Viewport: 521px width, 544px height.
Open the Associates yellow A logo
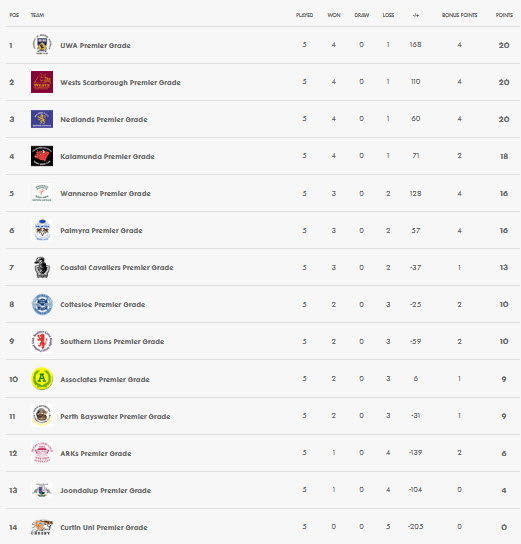click(x=42, y=379)
